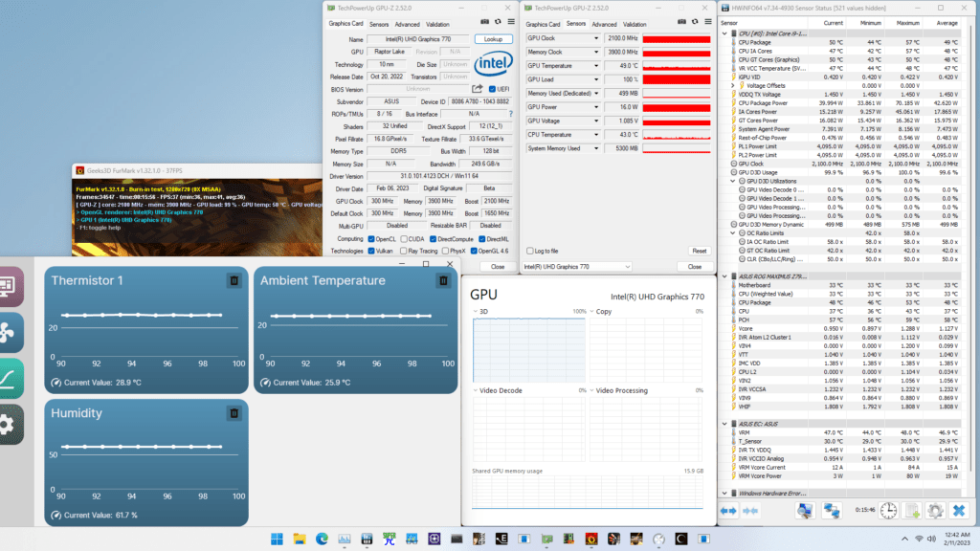Image resolution: width=980 pixels, height=551 pixels.
Task: Open Sensors tab in Graphics Card window
Action: point(379,24)
